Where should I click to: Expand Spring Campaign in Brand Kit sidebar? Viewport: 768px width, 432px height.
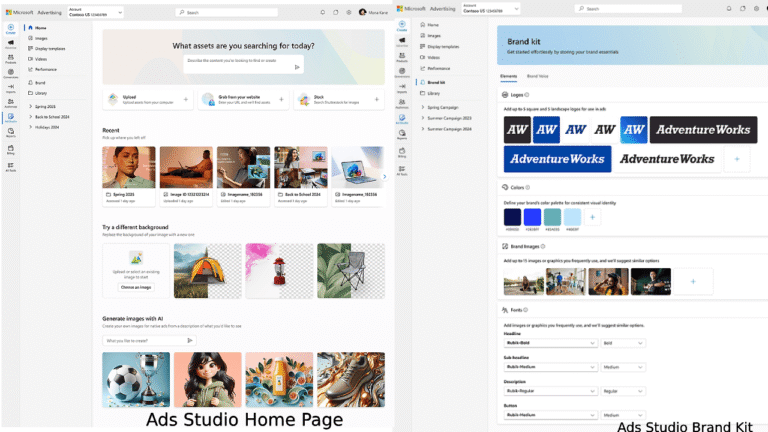pyautogui.click(x=423, y=107)
